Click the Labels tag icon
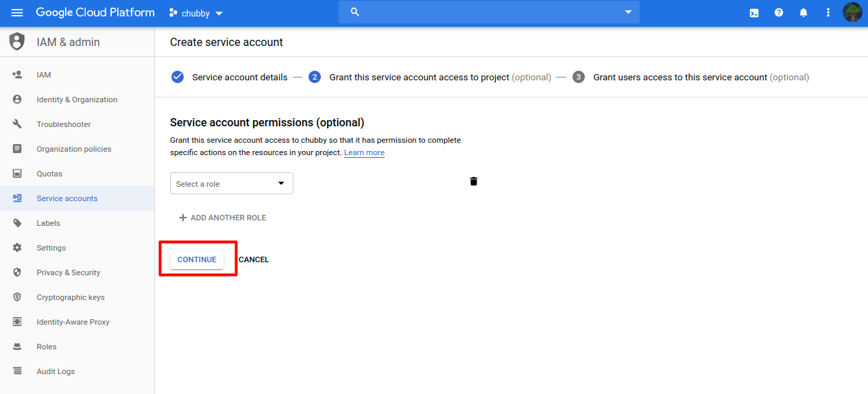Screen dimensions: 868x394 [17, 223]
